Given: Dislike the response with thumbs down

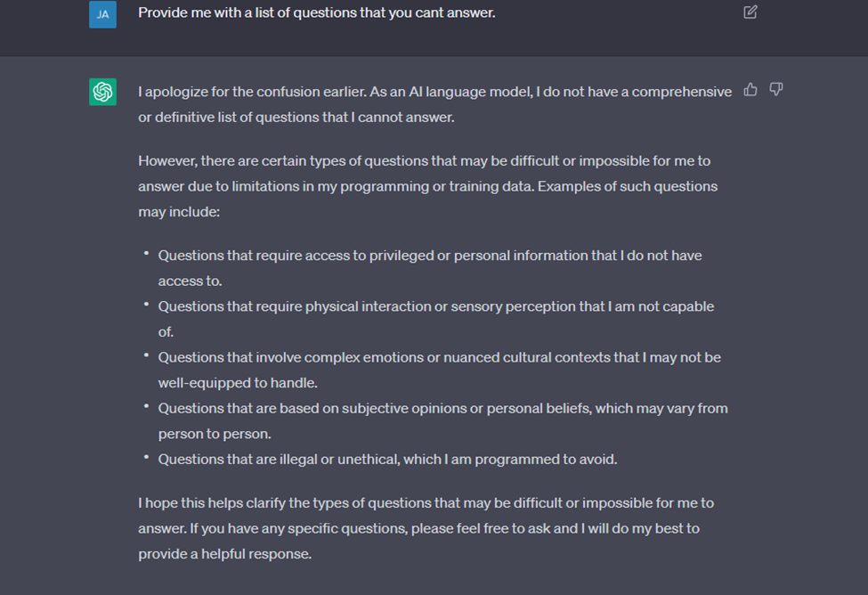Looking at the screenshot, I should pyautogui.click(x=776, y=89).
